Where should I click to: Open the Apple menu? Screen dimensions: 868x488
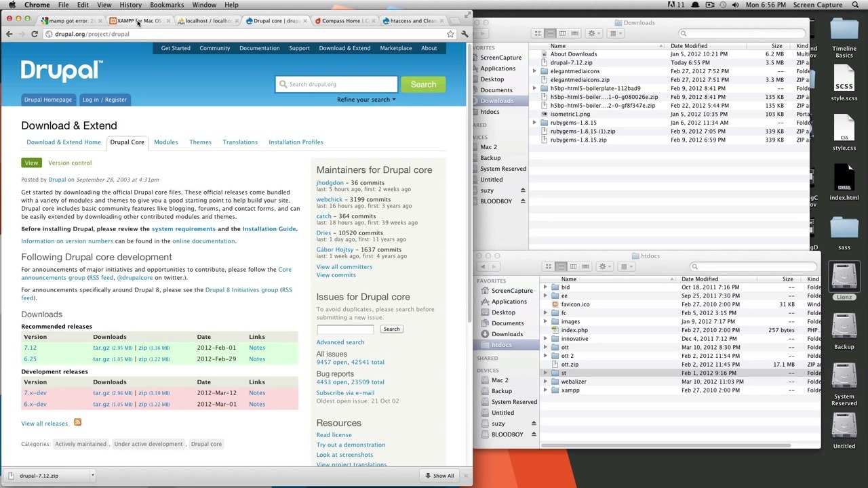12,5
